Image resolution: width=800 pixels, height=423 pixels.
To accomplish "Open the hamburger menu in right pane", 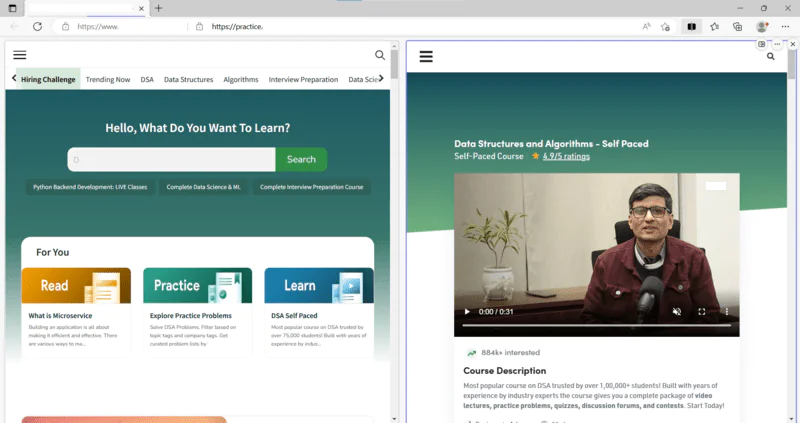I will tap(426, 57).
